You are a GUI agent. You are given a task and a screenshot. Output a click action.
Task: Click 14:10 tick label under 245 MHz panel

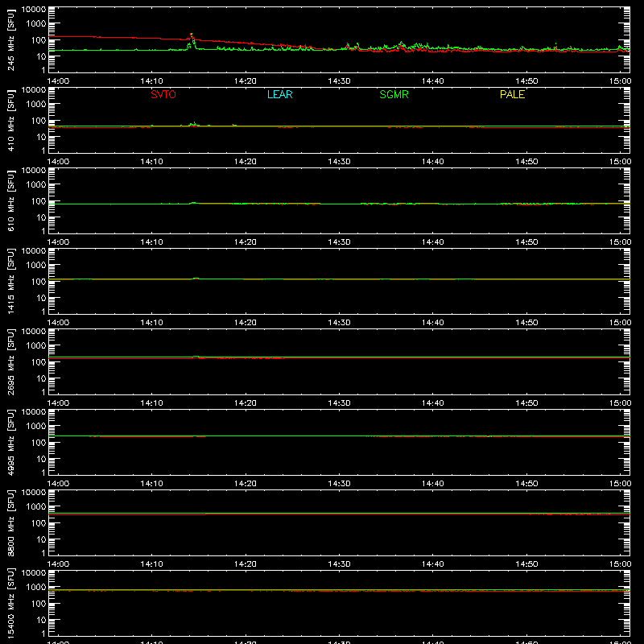click(x=152, y=81)
